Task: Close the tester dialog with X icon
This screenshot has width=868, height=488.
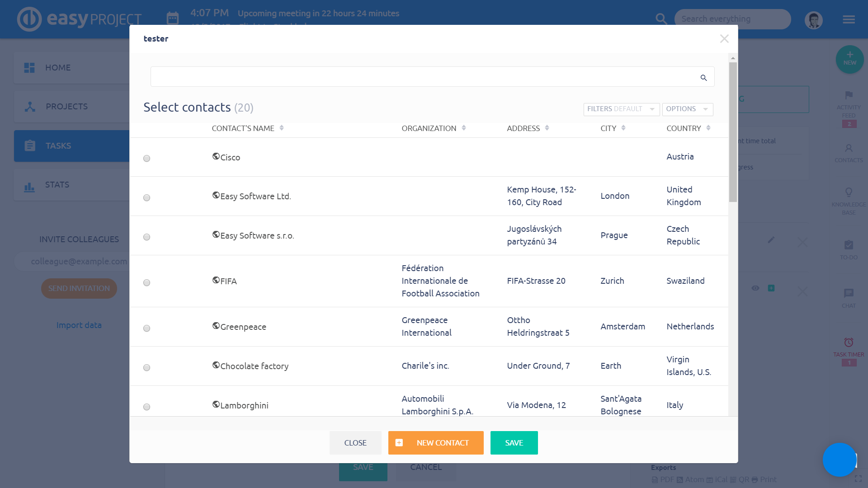Action: point(724,39)
